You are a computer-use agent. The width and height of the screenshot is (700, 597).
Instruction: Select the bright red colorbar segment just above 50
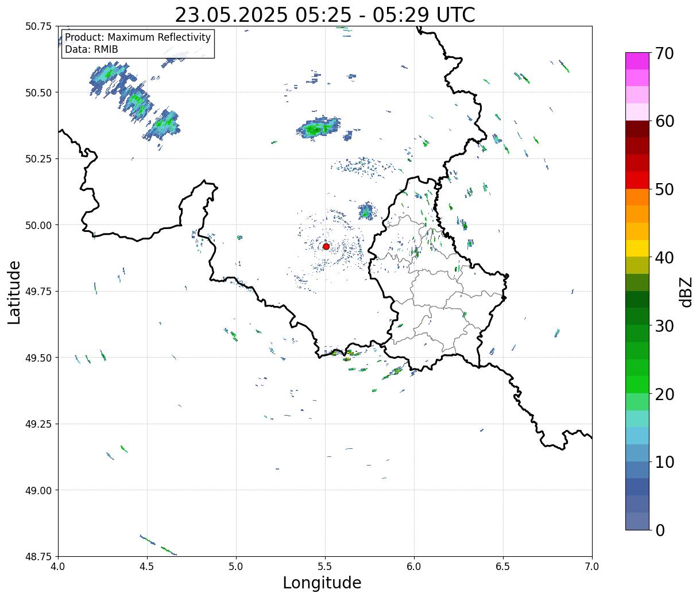[x=637, y=180]
